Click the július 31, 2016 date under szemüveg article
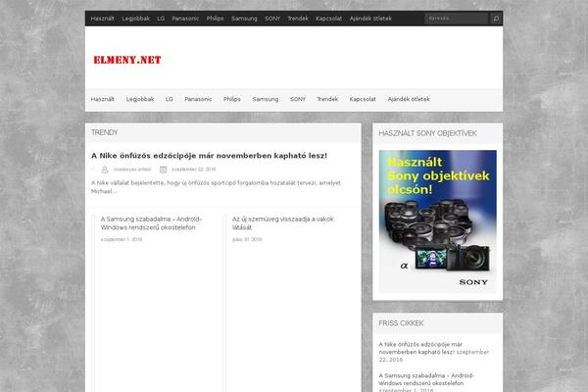This screenshot has width=588, height=392. (247, 239)
